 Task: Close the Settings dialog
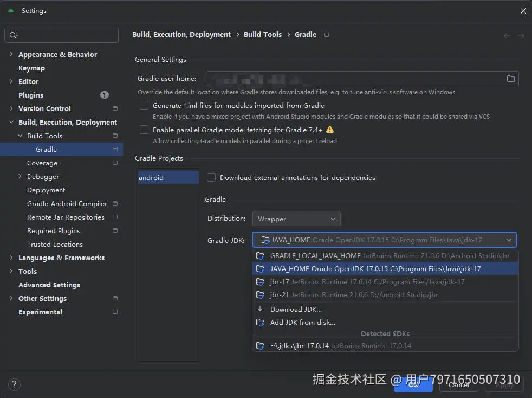click(523, 11)
